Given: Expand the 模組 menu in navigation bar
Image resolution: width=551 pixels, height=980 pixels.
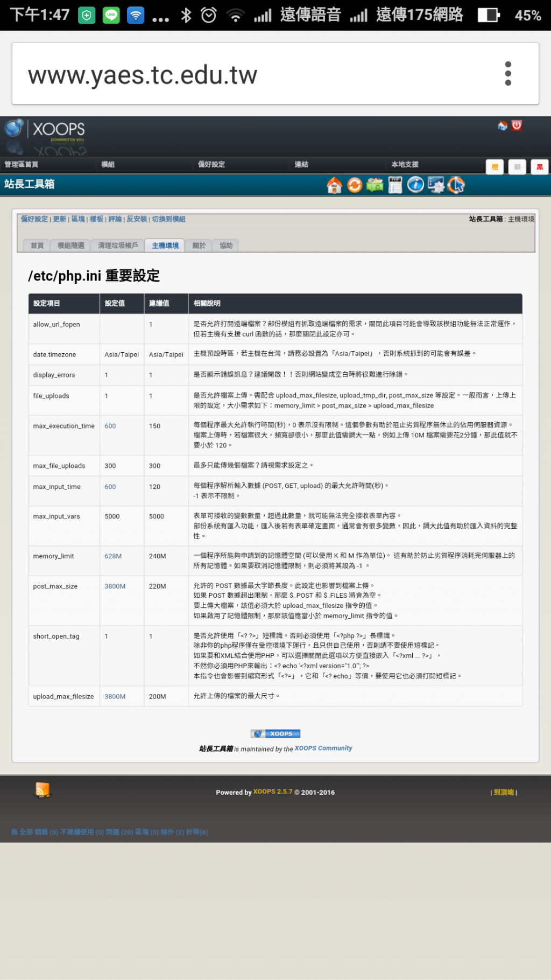Looking at the screenshot, I should [108, 164].
